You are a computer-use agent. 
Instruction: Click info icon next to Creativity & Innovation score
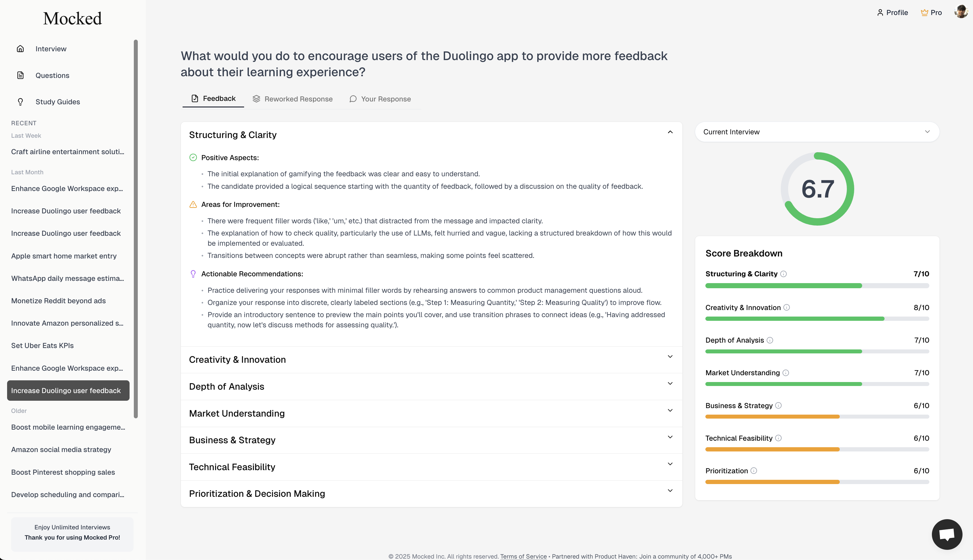click(x=786, y=307)
